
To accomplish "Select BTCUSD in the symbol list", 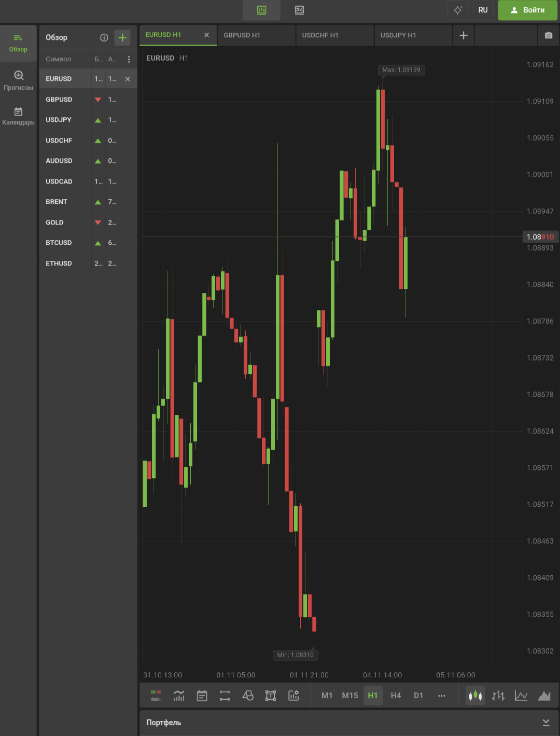I will (59, 243).
